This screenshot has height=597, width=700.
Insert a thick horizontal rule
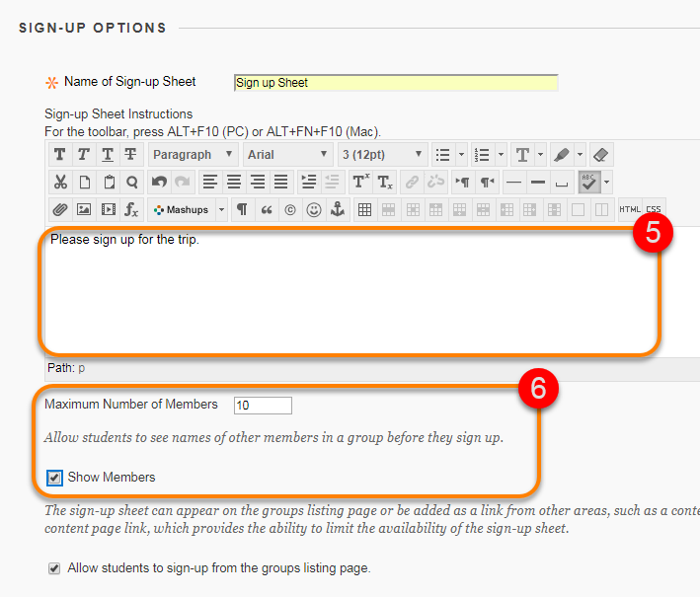[x=538, y=182]
